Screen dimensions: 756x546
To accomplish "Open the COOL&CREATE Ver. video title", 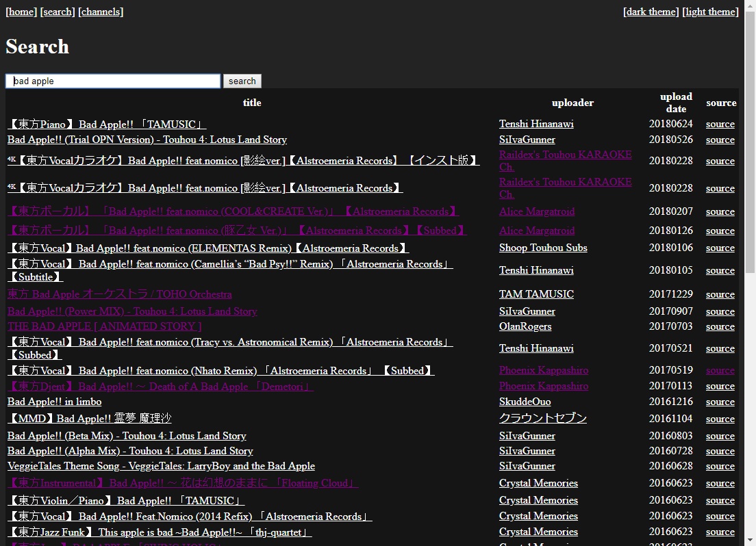I will [233, 211].
